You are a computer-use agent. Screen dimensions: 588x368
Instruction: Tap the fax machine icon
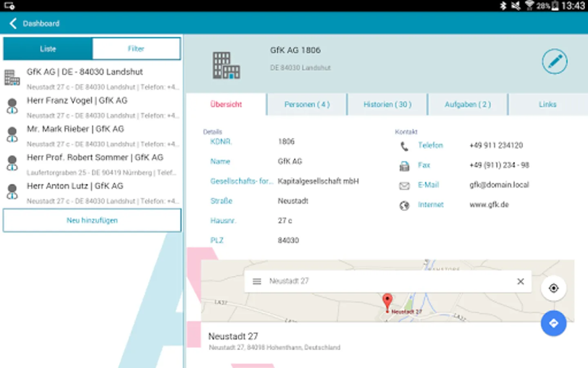coord(404,166)
